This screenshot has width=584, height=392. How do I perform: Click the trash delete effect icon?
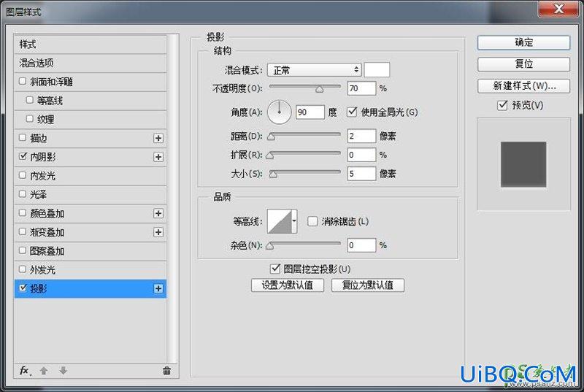point(166,370)
